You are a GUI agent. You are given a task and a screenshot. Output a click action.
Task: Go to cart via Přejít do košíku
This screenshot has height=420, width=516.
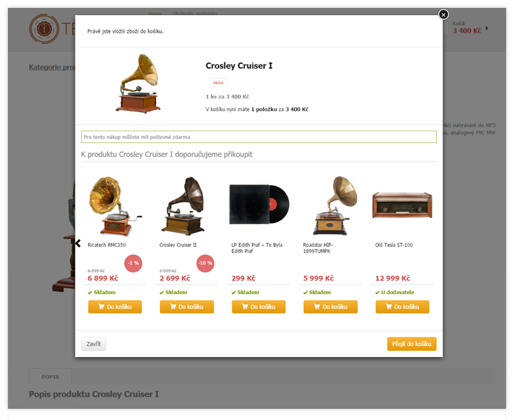click(412, 344)
